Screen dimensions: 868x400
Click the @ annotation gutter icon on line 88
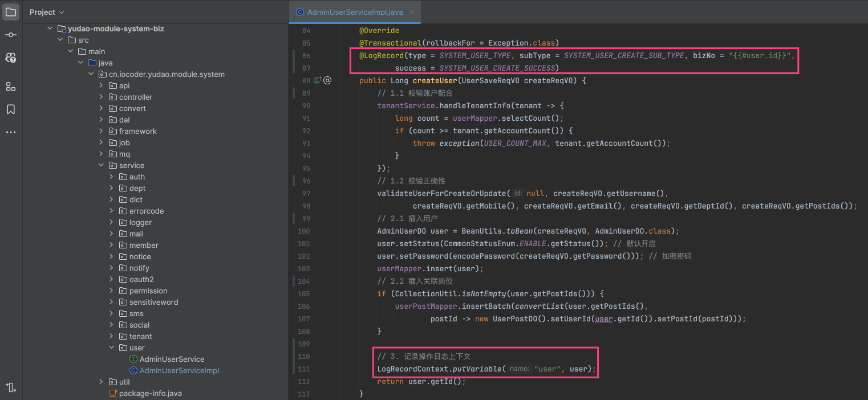pos(327,81)
